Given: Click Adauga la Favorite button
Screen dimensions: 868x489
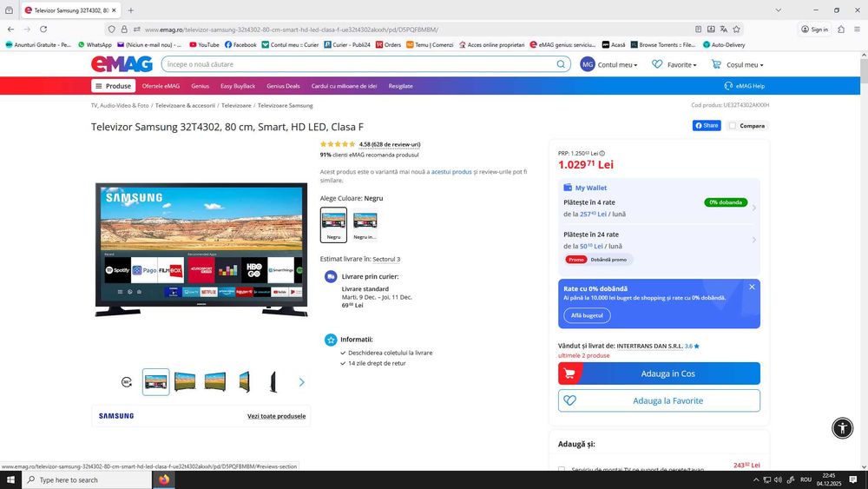Looking at the screenshot, I should pos(659,400).
